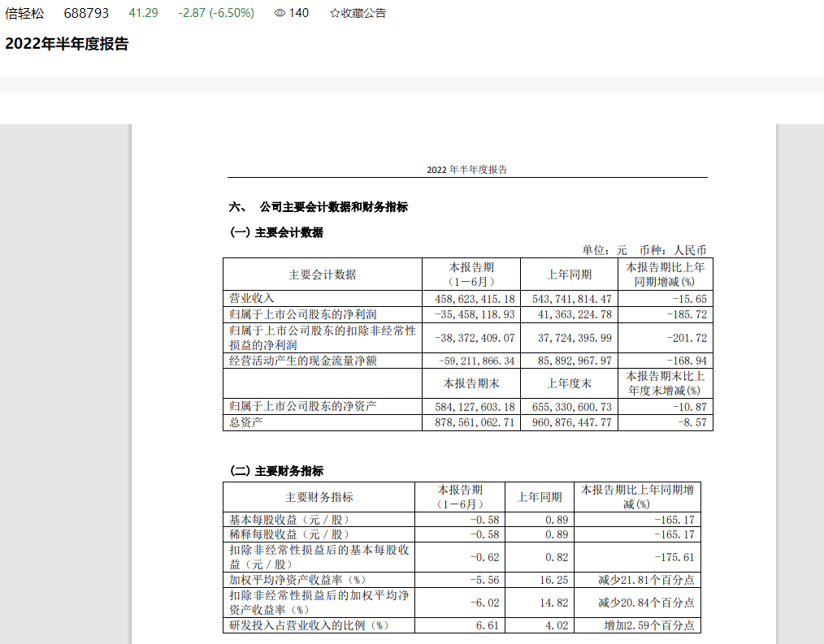Click the 收藏公告 star icon
Image resolution: width=824 pixels, height=644 pixels.
pyautogui.click(x=334, y=13)
